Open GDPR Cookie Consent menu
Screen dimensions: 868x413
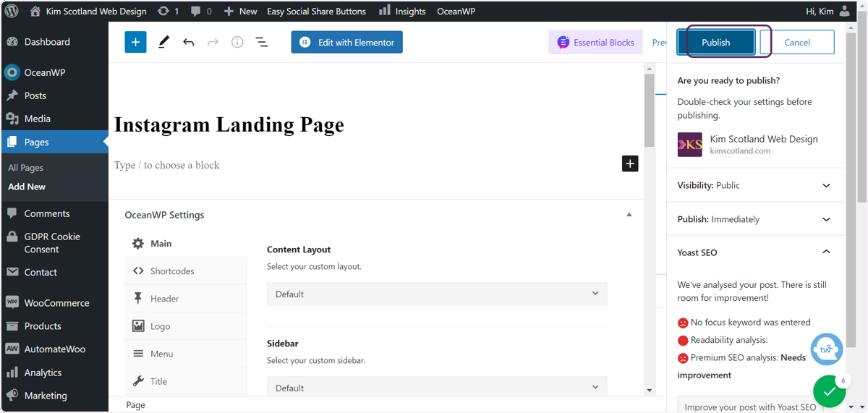[54, 243]
